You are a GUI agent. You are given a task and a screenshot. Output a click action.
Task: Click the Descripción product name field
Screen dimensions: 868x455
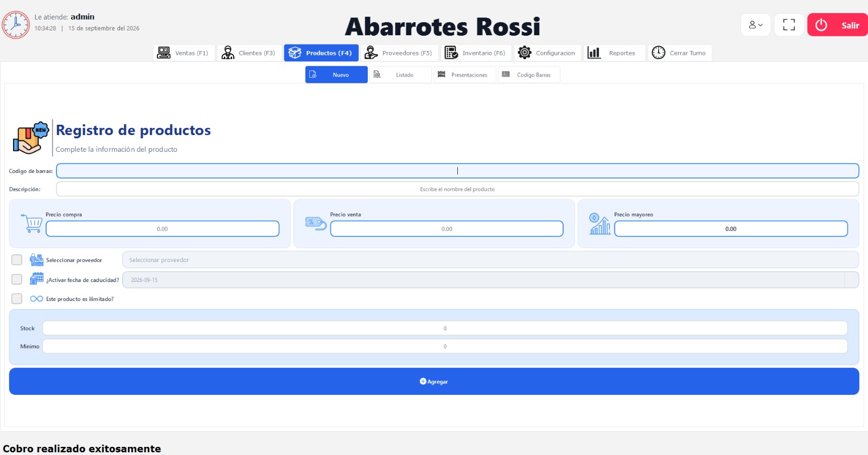click(x=457, y=189)
